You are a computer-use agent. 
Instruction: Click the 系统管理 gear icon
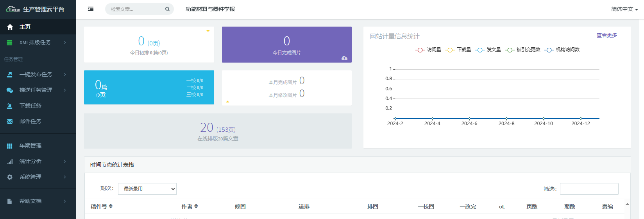pyautogui.click(x=10, y=177)
